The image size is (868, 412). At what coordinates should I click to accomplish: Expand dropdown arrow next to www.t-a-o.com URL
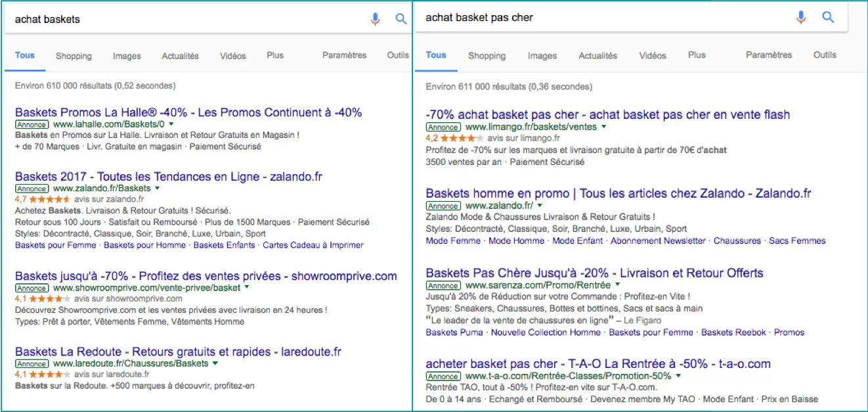click(678, 376)
